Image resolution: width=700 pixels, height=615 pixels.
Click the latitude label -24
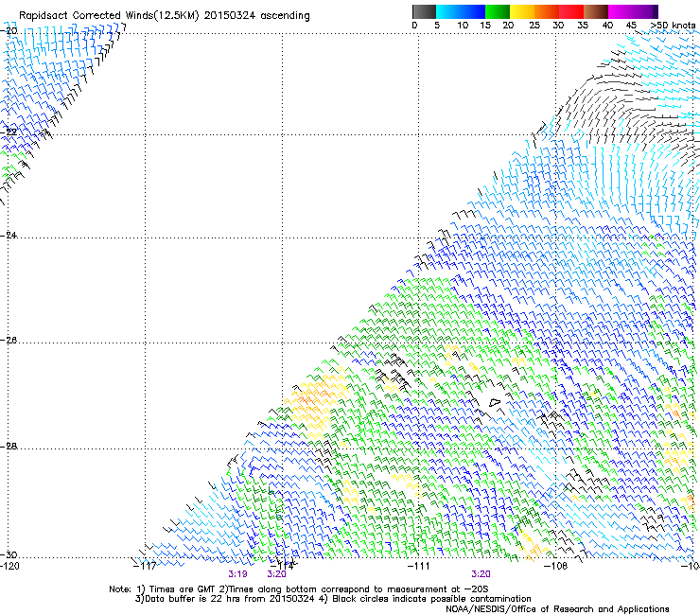pyautogui.click(x=9, y=235)
